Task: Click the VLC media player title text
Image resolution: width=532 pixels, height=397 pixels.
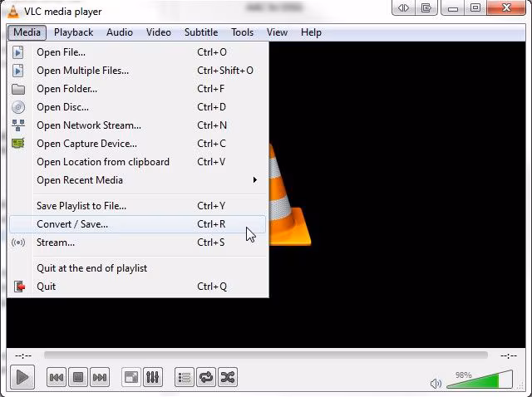Action: tap(63, 12)
